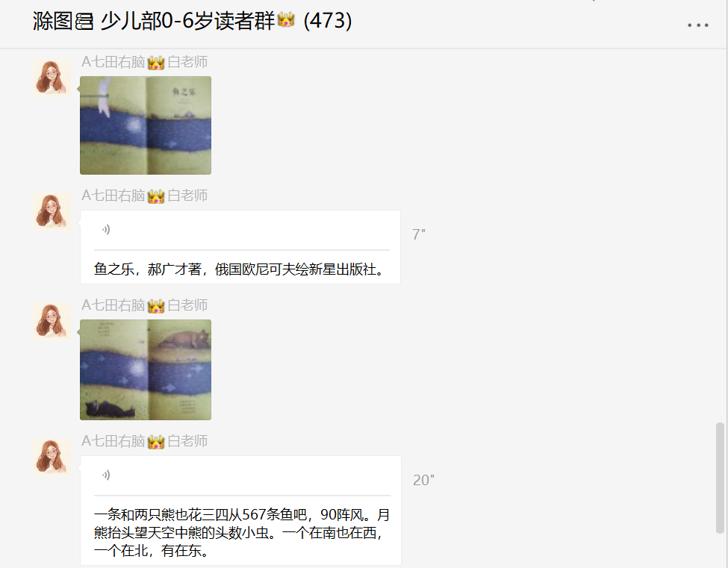The image size is (728, 568).
Task: Click the sender name above the bear photo
Action: 144,305
